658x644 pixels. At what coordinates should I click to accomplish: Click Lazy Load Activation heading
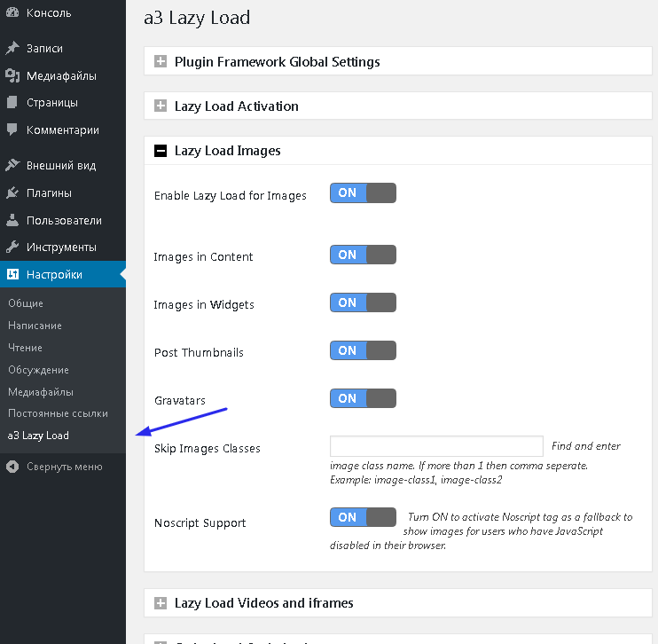point(236,106)
